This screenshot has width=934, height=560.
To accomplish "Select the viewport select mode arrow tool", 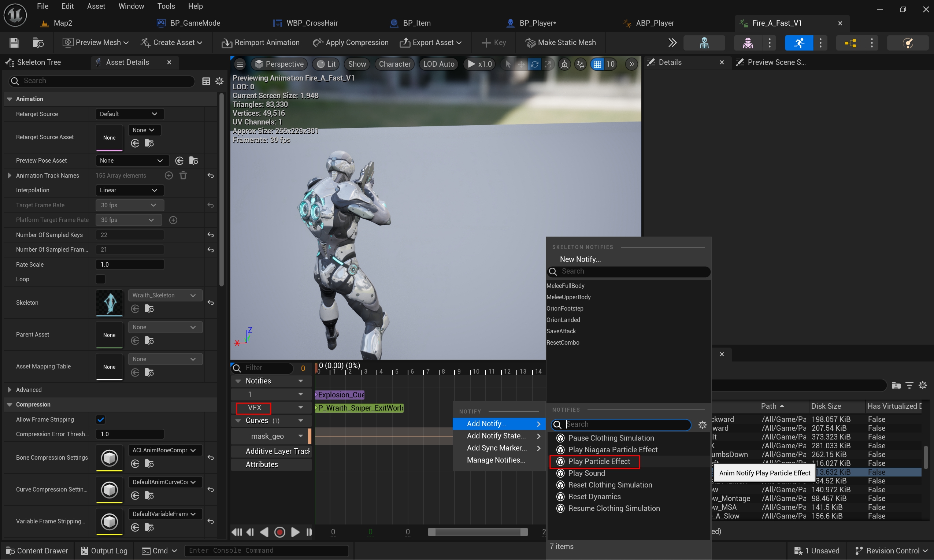I will (508, 64).
